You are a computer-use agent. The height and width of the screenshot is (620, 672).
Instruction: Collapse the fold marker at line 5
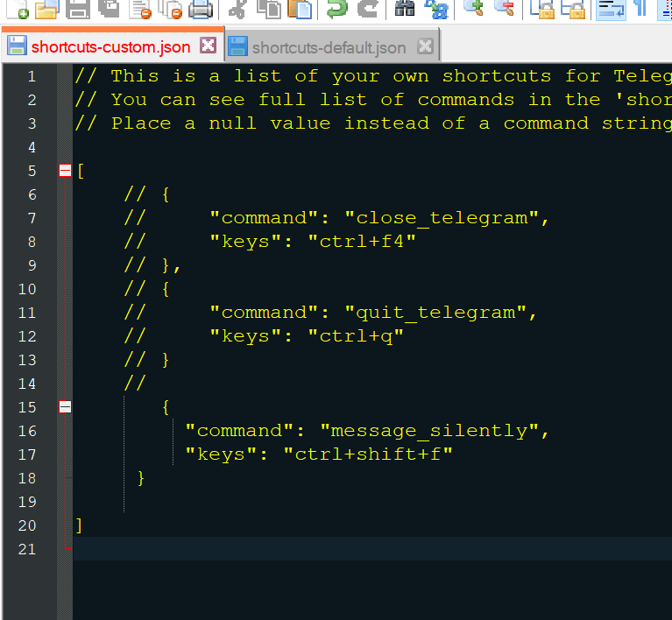coord(65,171)
